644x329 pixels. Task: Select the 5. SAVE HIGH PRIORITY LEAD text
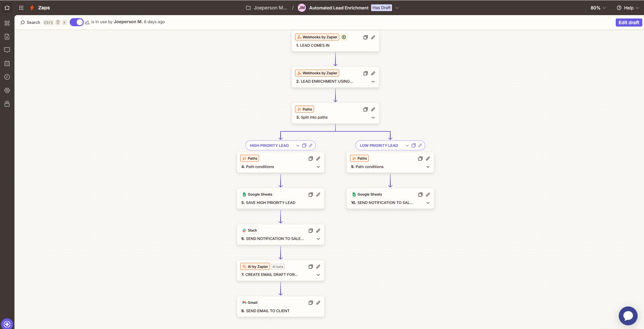(268, 203)
